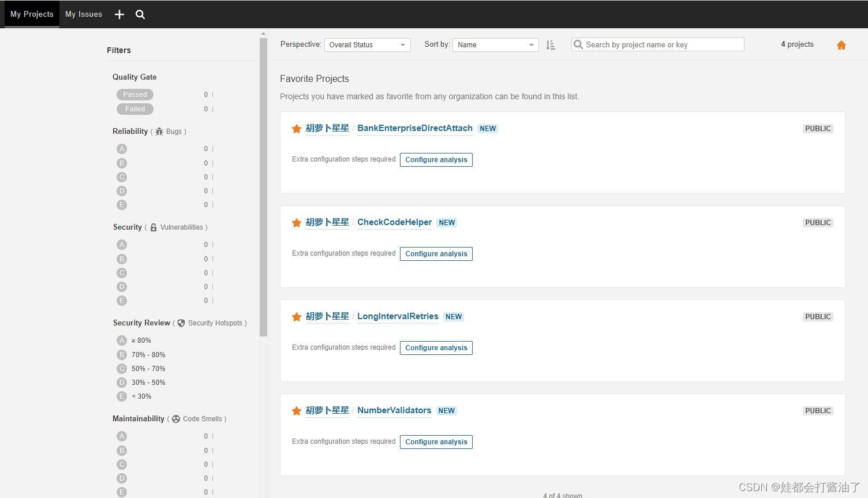The image size is (868, 498).
Task: Open 胡萝卜星星 organization link on BankEnterpriseDirectAttach
Action: [x=327, y=128]
